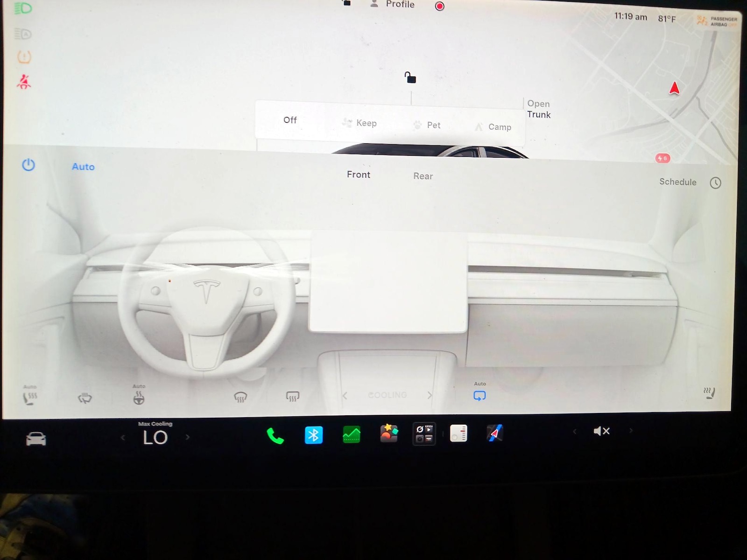Tap the headlights indicator icon
Screen dimensions: 747x560
tap(23, 8)
